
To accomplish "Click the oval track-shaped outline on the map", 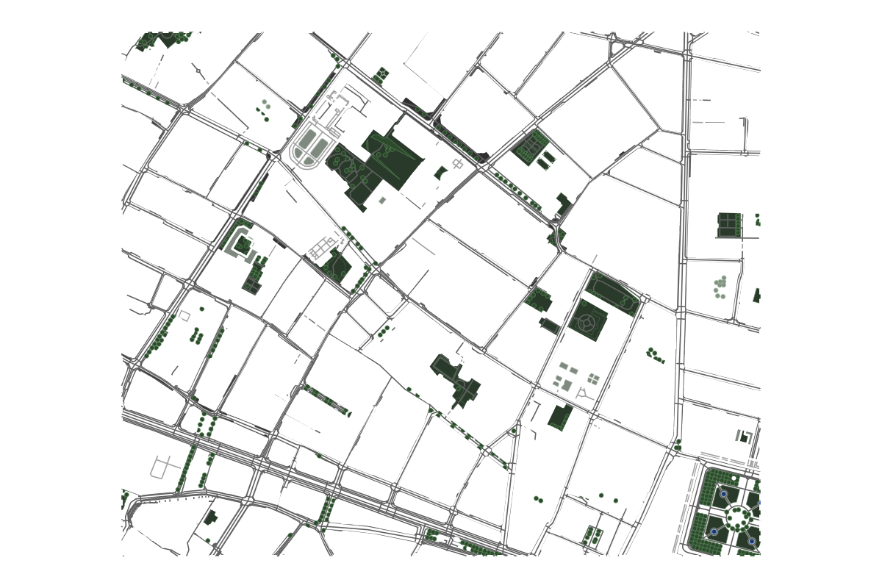I will click(x=312, y=147).
